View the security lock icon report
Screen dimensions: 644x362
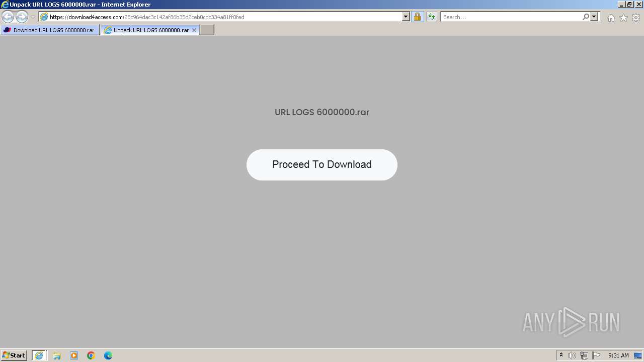click(417, 17)
